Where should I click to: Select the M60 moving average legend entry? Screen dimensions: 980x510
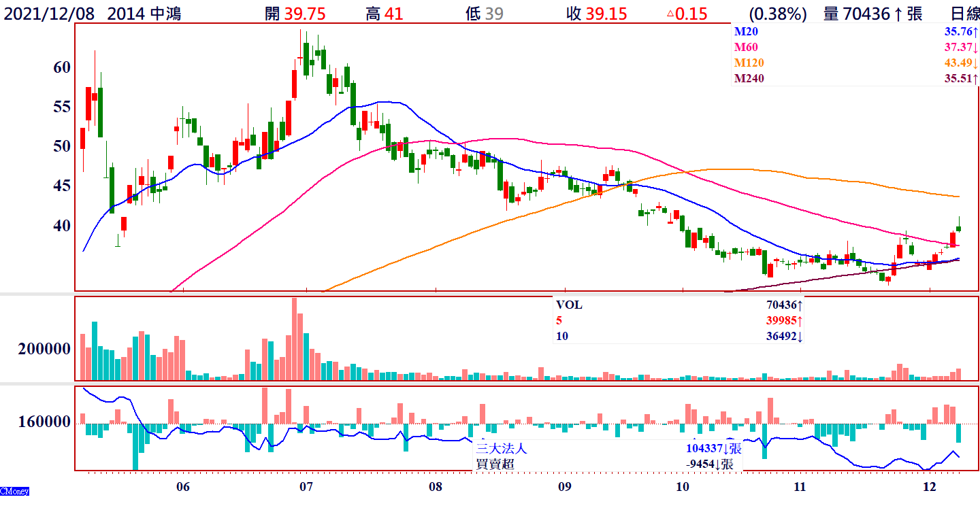(746, 47)
